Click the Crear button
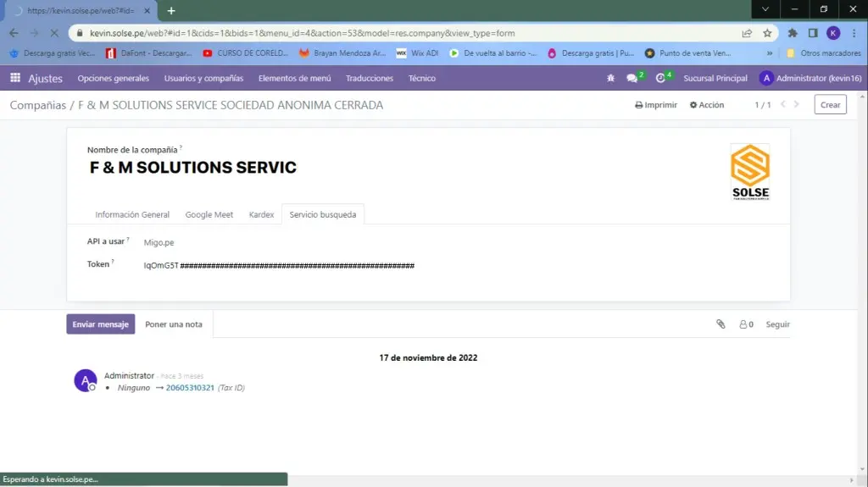Image resolution: width=868 pixels, height=487 pixels. 830,105
